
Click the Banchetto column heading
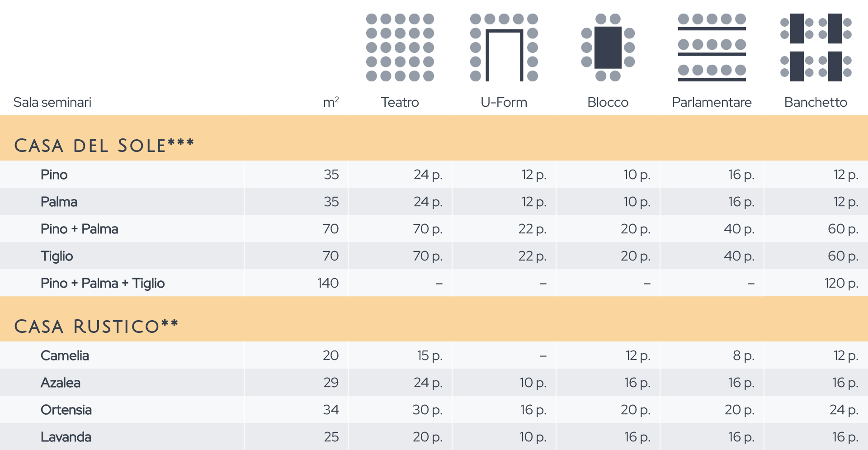pyautogui.click(x=816, y=102)
